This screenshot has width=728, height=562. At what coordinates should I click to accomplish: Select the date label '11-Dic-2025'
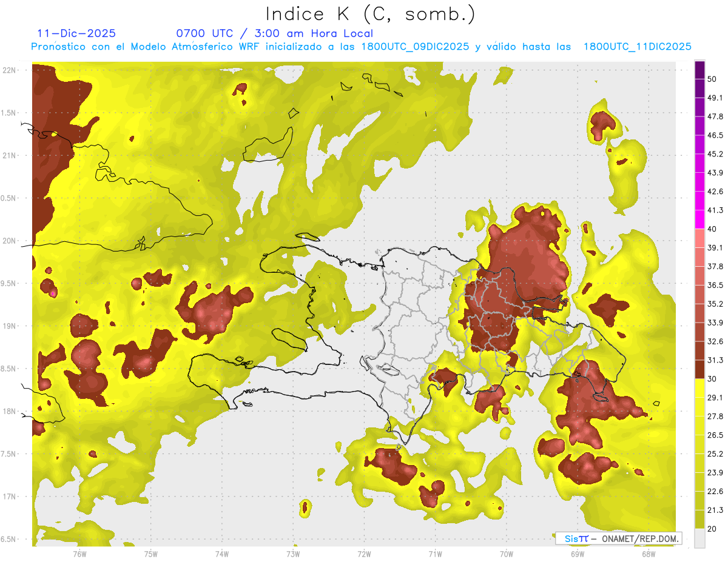tap(76, 33)
